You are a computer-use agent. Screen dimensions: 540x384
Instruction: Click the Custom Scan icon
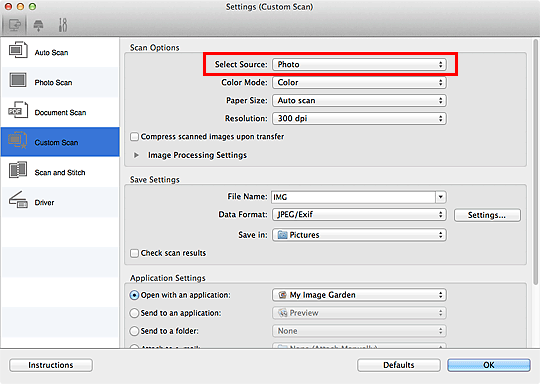(x=18, y=140)
